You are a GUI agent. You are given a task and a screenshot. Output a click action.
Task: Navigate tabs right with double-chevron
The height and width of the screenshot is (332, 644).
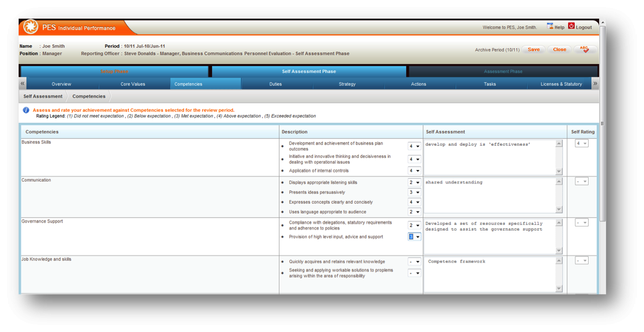595,83
